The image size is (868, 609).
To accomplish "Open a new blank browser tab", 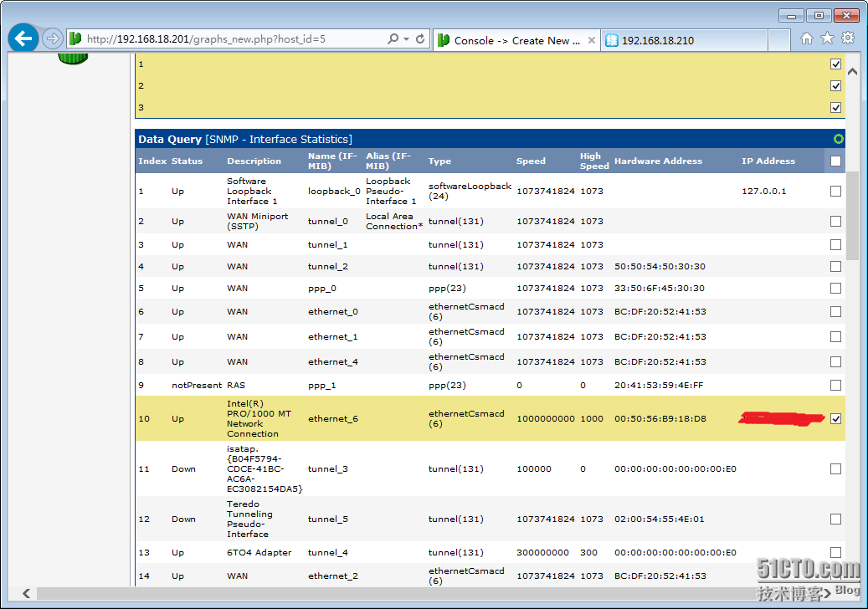I will (779, 40).
